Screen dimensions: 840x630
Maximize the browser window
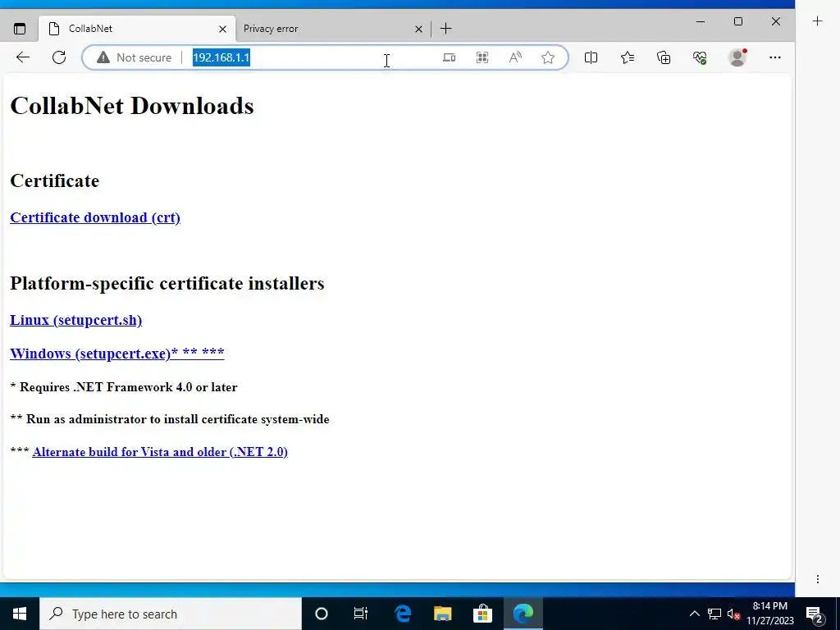[x=738, y=21]
